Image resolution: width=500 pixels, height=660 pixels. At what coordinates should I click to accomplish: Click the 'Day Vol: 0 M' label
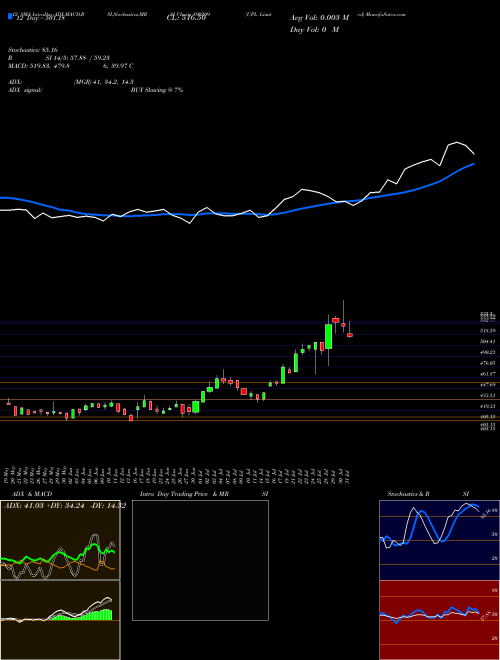click(x=314, y=29)
